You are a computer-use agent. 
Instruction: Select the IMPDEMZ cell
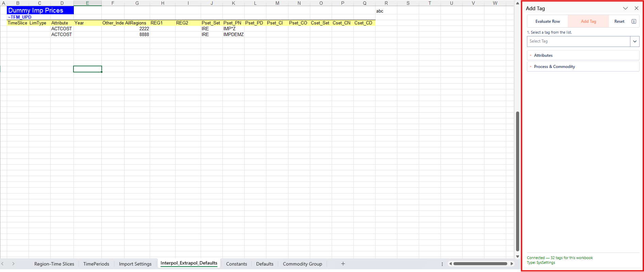tap(233, 34)
